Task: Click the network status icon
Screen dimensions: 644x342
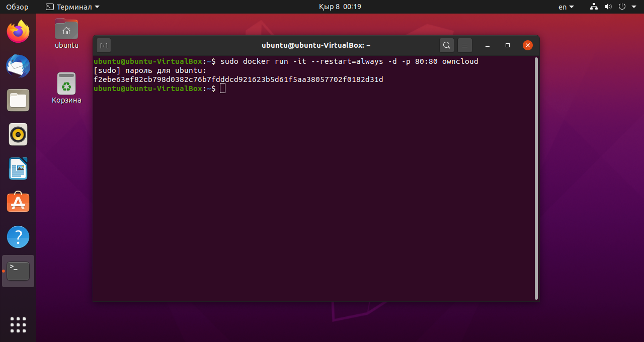Action: click(594, 7)
